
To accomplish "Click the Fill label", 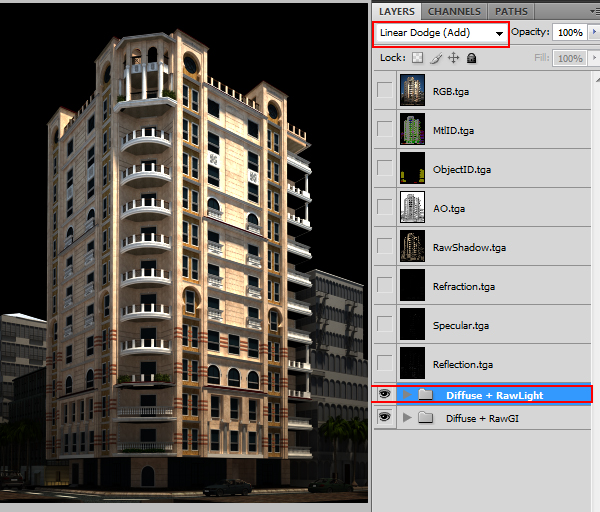I will [542, 58].
